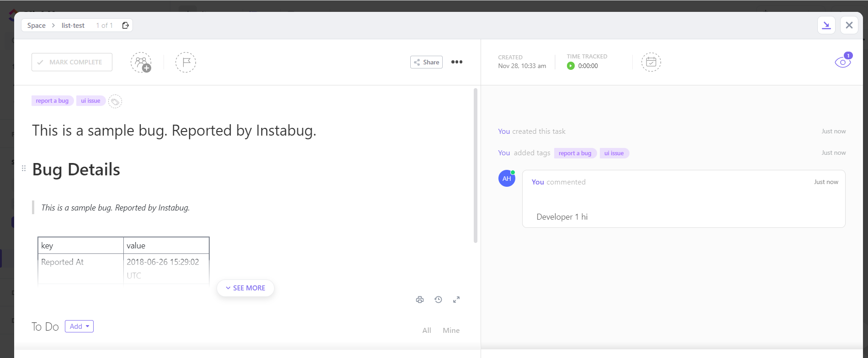Click 'You' in created this task entry

tap(504, 132)
